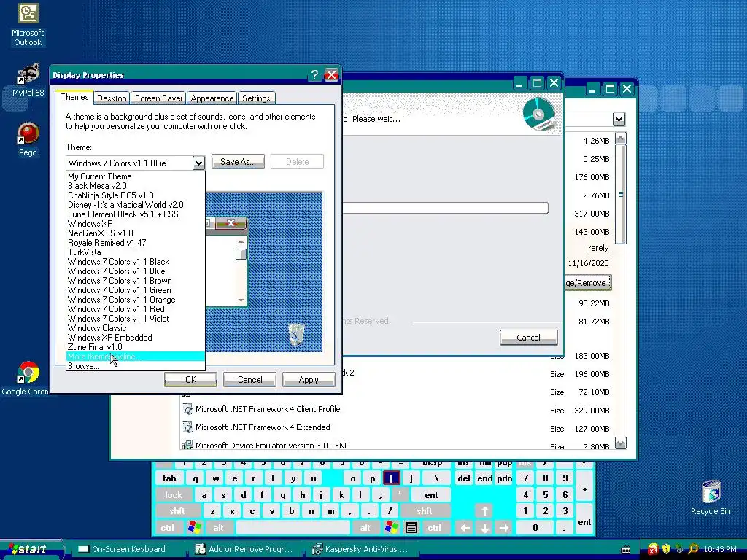The image size is (747, 560).
Task: Click the application menu key on the On-Screen Keyboard
Action: (411, 528)
